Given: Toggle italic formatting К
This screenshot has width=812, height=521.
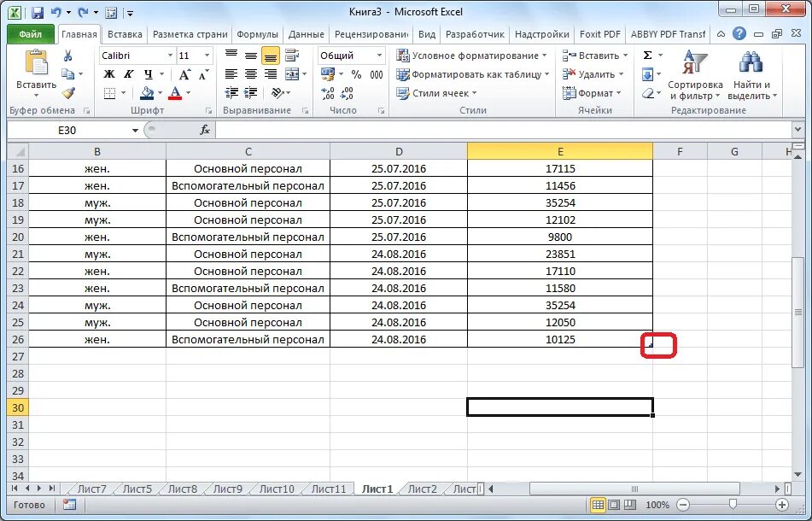Looking at the screenshot, I should click(x=128, y=74).
